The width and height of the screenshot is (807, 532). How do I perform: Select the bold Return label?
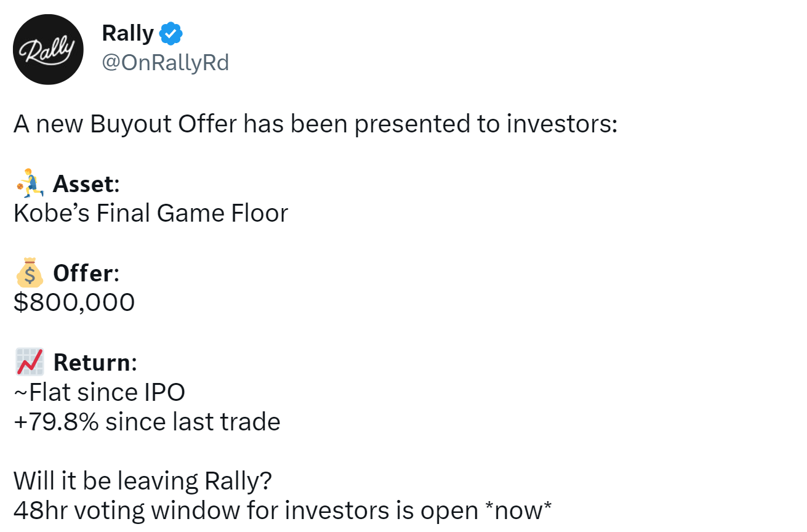[x=95, y=362]
